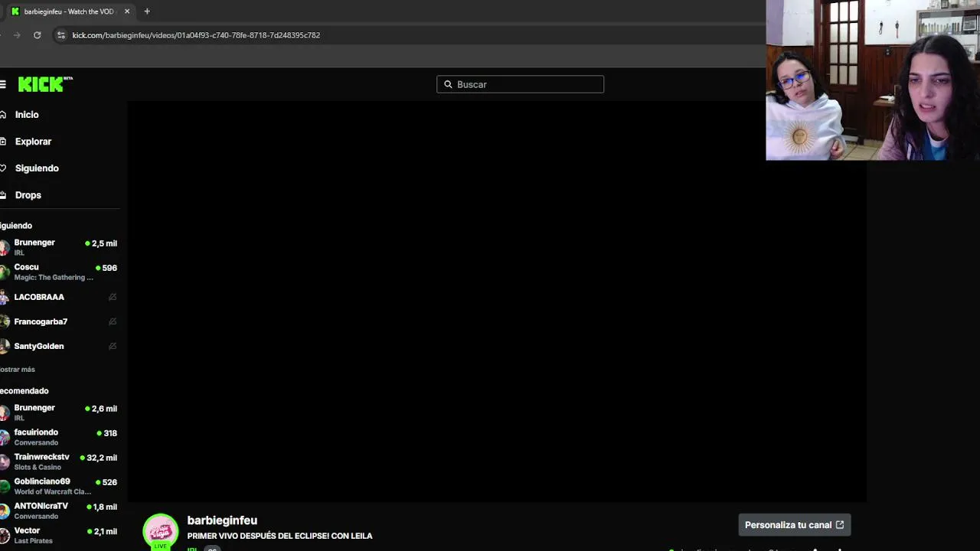This screenshot has width=980, height=551.
Task: Click the '1,8 mil' viewer count
Action: [x=105, y=507]
